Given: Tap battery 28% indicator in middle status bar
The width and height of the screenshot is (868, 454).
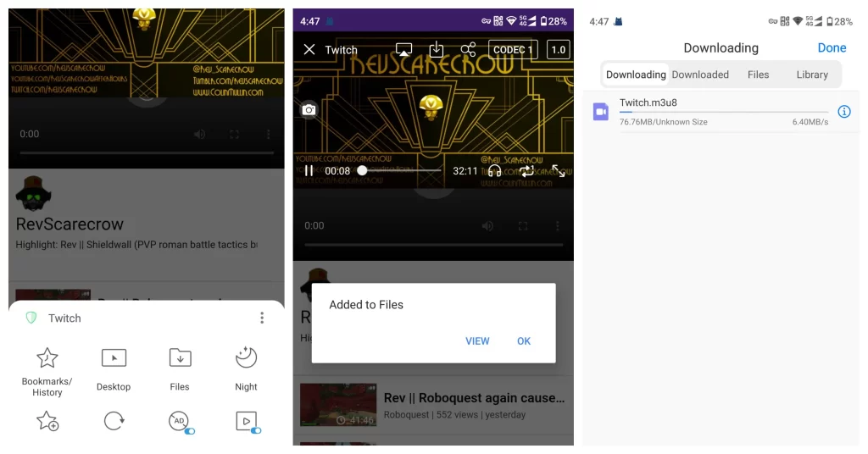Looking at the screenshot, I should pos(554,21).
